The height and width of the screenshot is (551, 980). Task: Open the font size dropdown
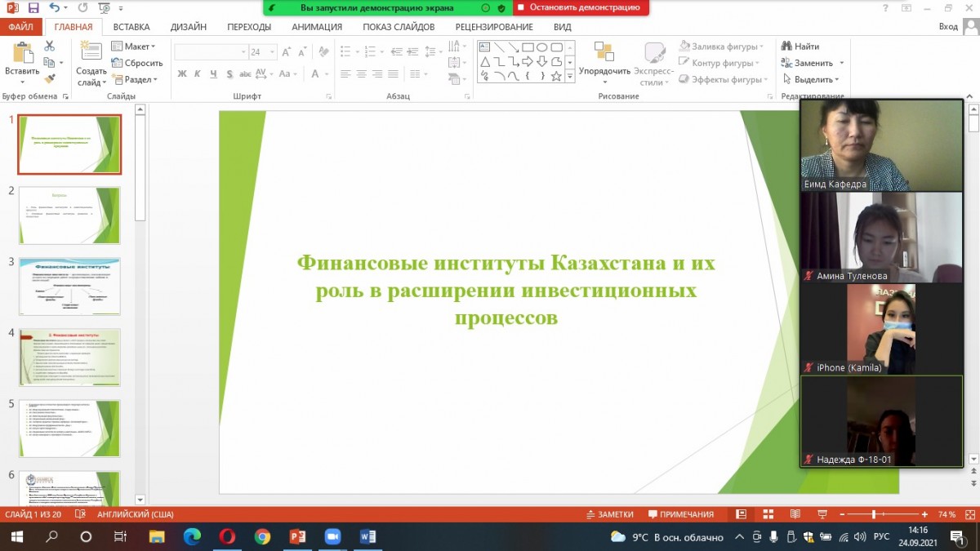pyautogui.click(x=275, y=51)
